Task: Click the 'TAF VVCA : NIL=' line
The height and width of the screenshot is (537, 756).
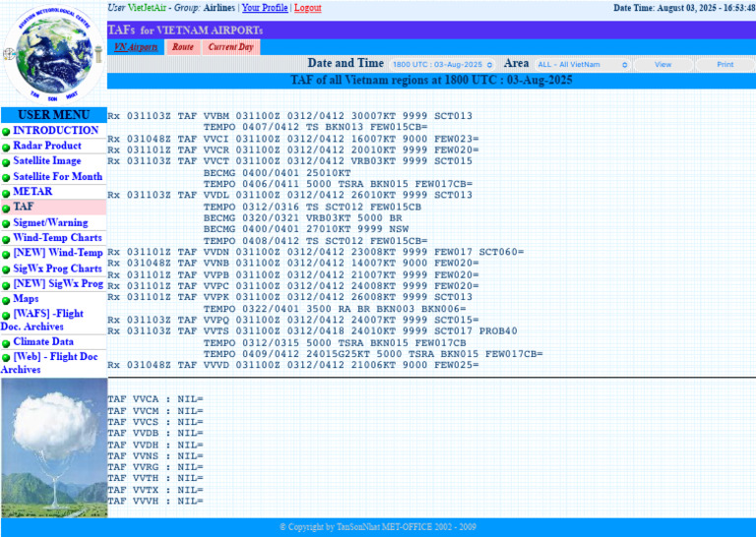Action: pyautogui.click(x=156, y=399)
